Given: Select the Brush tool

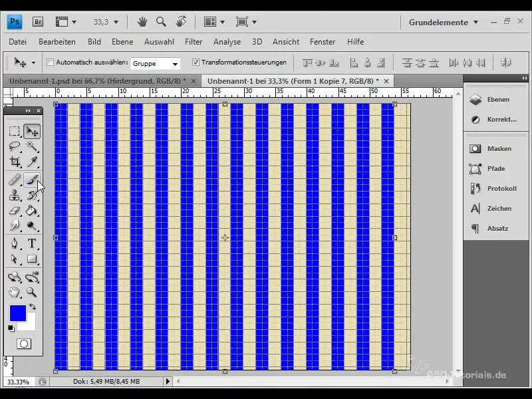Looking at the screenshot, I should [x=32, y=180].
